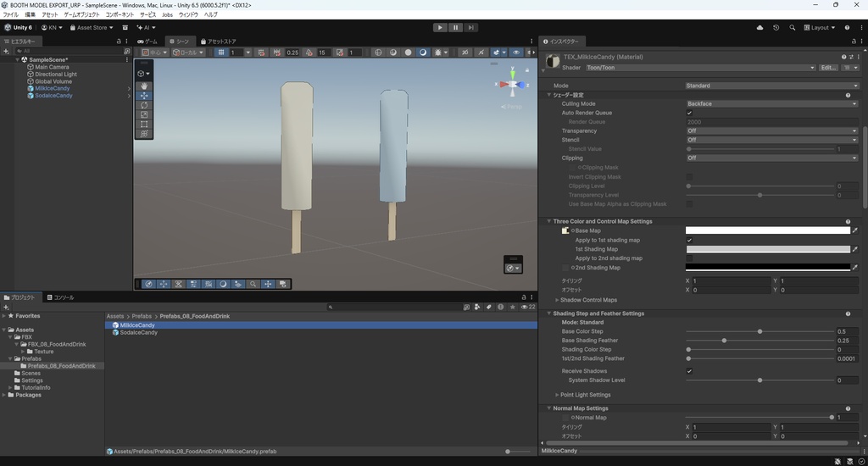Toggle the scene gizmo rotation lock
This screenshot has width=868, height=466.
(x=527, y=69)
